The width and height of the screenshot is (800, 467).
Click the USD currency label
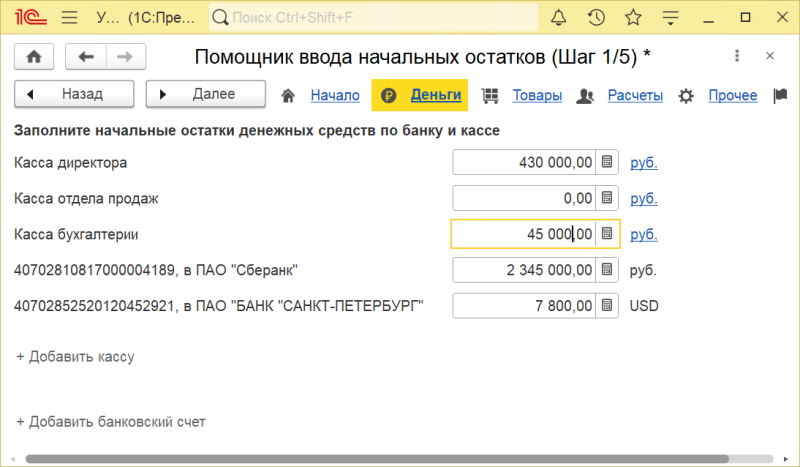[644, 306]
